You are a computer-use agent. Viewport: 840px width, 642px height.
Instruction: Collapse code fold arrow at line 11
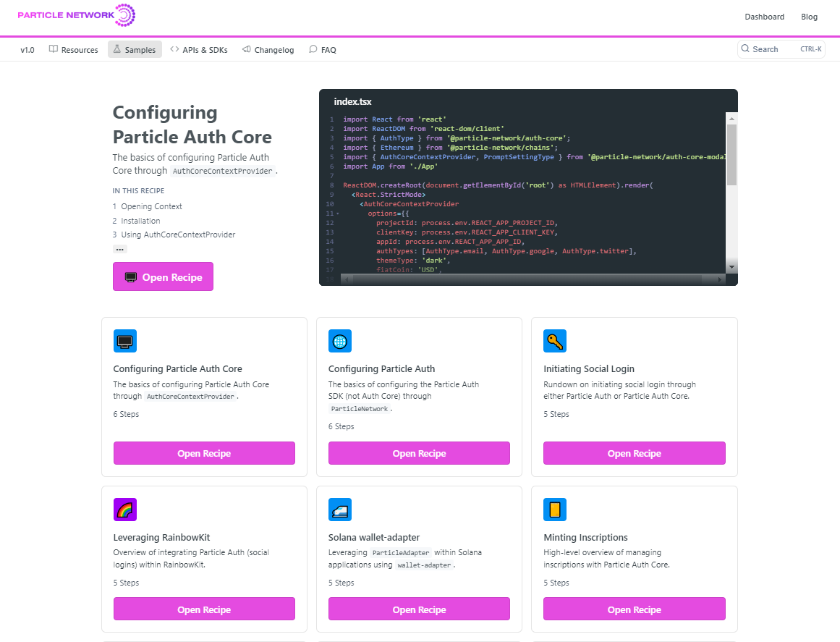[x=337, y=214]
